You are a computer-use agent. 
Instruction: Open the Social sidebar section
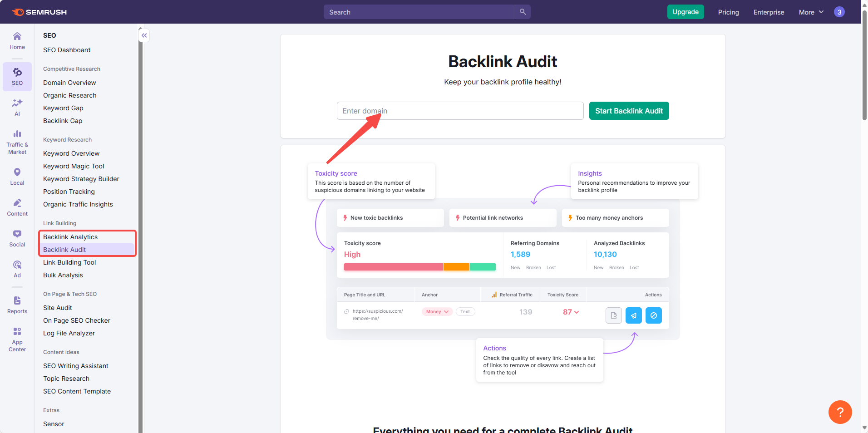pos(17,238)
